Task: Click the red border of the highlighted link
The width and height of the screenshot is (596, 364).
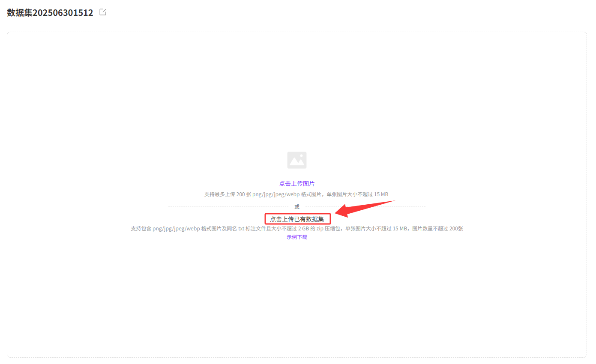Action: tap(297, 214)
